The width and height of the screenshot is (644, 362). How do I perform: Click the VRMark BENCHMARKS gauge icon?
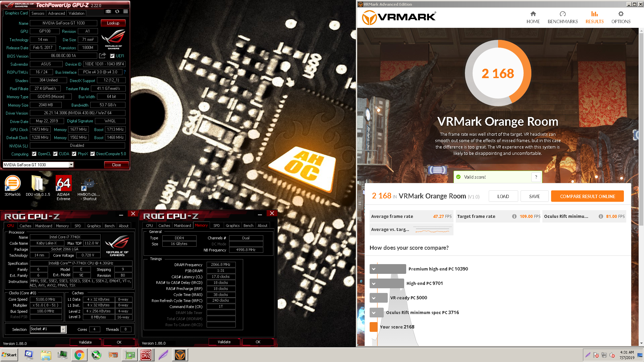[x=562, y=14]
